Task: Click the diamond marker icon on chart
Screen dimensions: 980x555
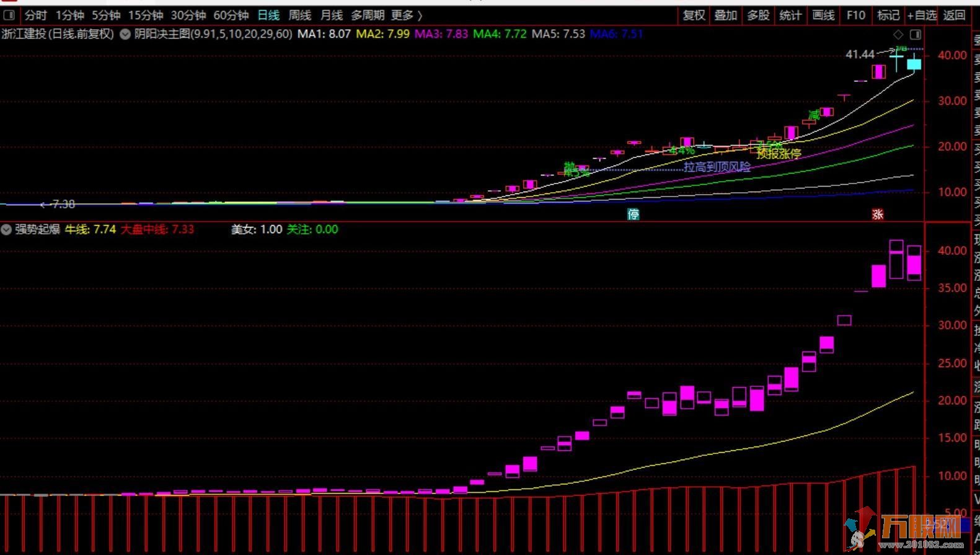Action: 898,34
